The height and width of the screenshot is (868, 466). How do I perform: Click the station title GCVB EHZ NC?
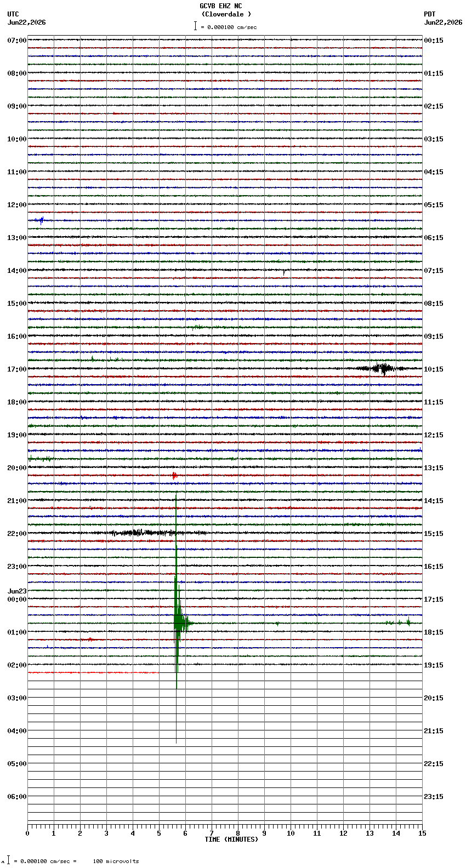click(220, 6)
